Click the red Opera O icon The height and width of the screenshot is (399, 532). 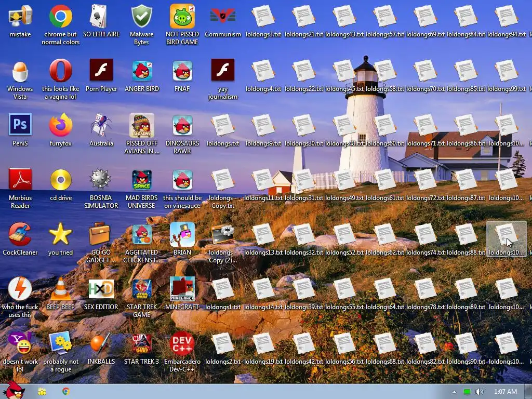(60, 71)
